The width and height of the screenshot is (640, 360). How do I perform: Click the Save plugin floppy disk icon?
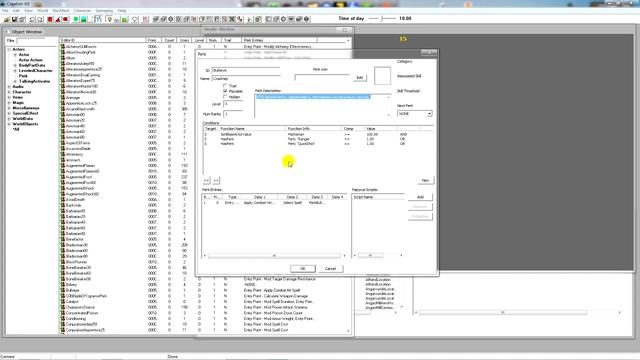14,19
